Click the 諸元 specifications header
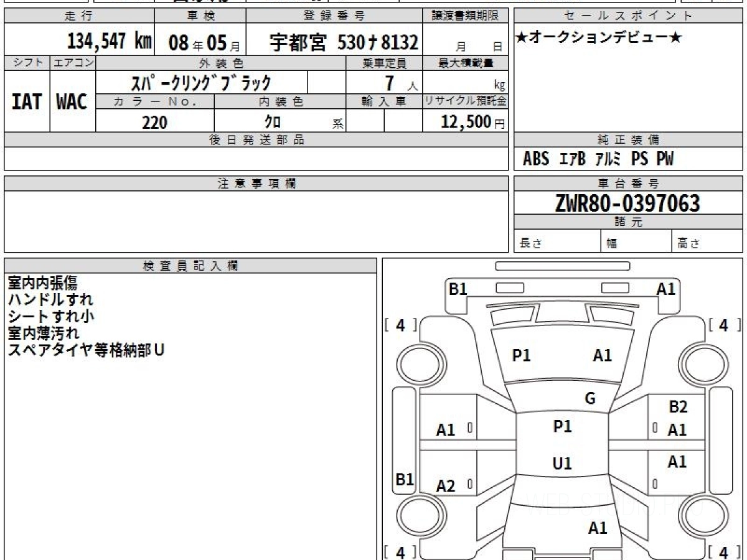This screenshot has height=560, width=747. [628, 222]
